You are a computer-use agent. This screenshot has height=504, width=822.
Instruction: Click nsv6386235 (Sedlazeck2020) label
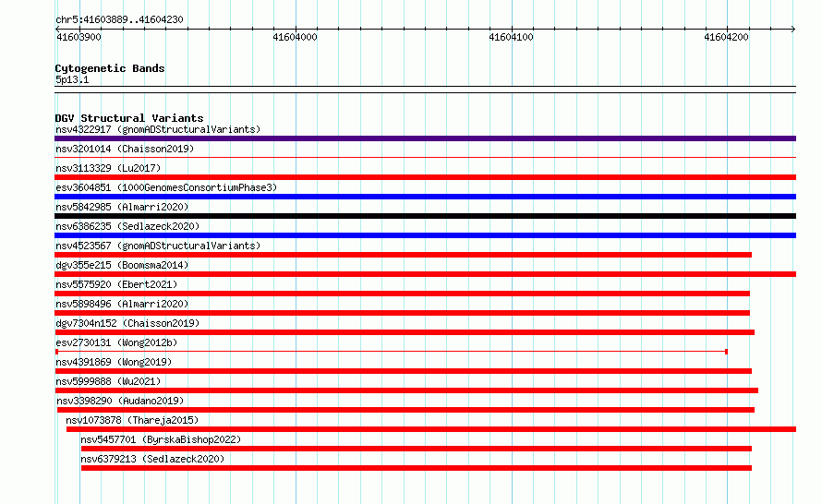pos(127,226)
